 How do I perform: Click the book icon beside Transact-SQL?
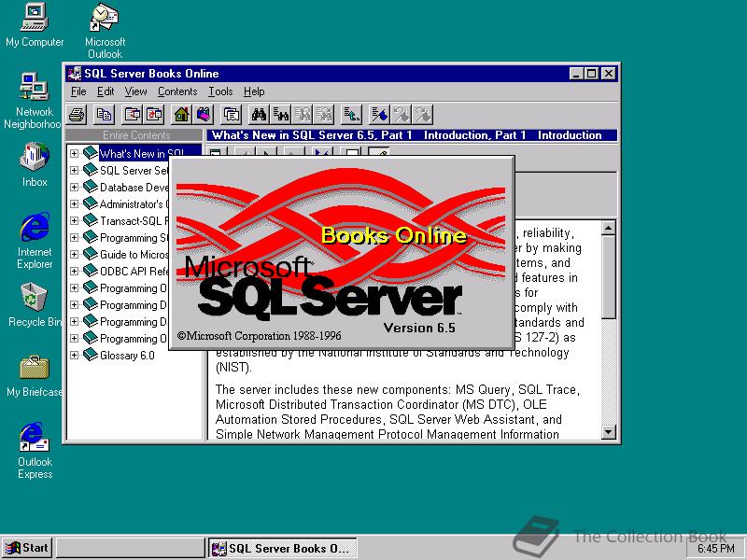[x=91, y=220]
